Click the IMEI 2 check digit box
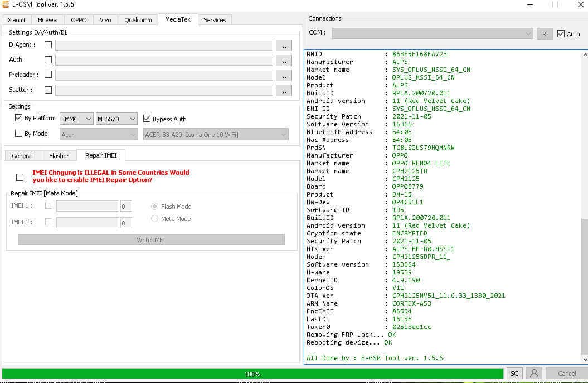This screenshot has height=383, width=588. 126,223
